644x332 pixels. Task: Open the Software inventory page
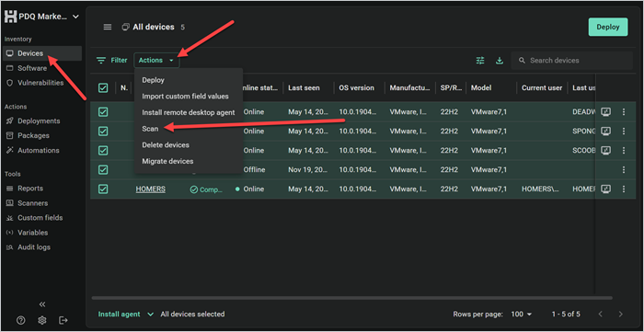[32, 68]
